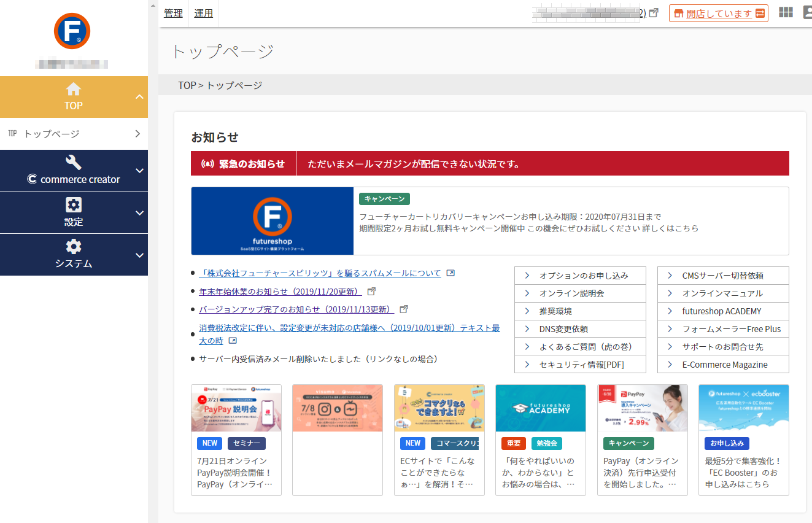Open the PayPay 2.99% campaign card
This screenshot has width=812, height=523.
tap(643, 440)
